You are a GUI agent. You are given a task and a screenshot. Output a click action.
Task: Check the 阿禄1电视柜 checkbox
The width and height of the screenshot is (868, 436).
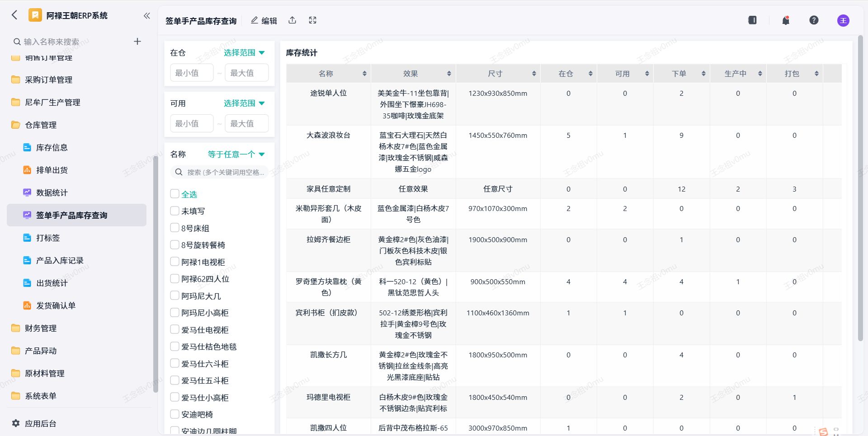click(175, 262)
